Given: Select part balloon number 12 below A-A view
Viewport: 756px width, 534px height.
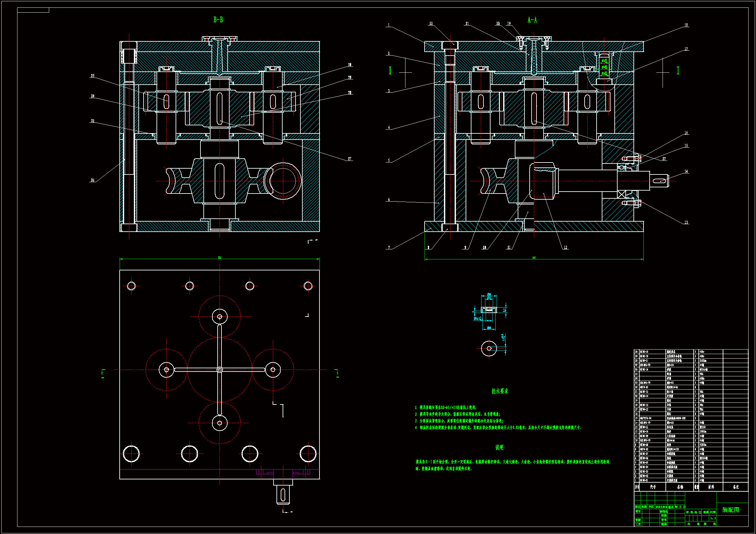Looking at the screenshot, I should [x=565, y=247].
